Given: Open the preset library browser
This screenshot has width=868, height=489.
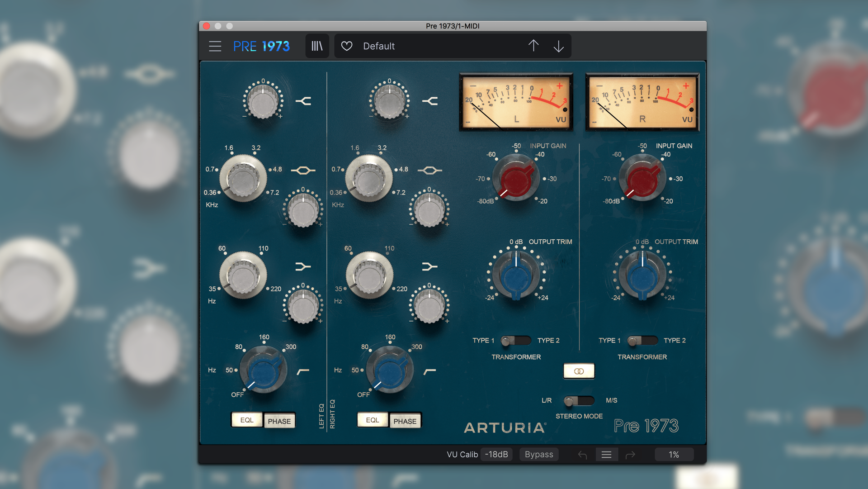Looking at the screenshot, I should (x=317, y=46).
